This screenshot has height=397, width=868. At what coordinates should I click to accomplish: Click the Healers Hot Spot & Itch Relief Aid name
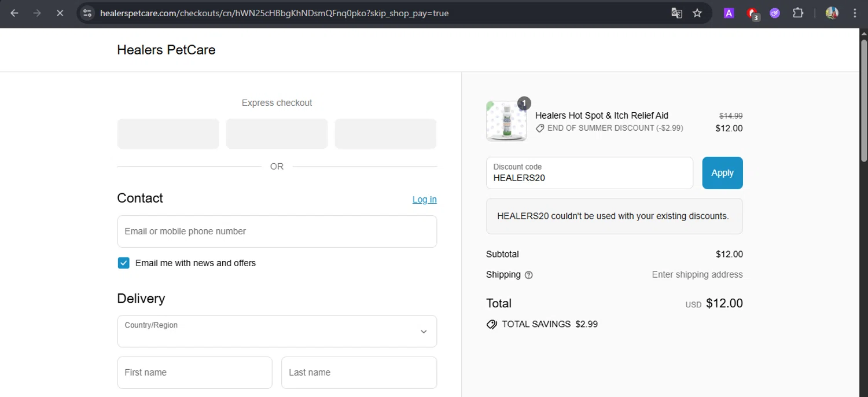[x=602, y=116]
